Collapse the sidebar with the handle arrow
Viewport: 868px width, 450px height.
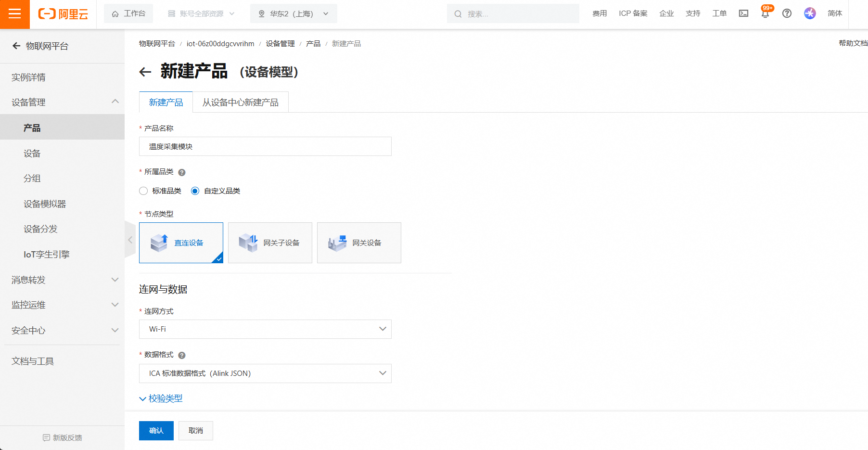pyautogui.click(x=130, y=240)
